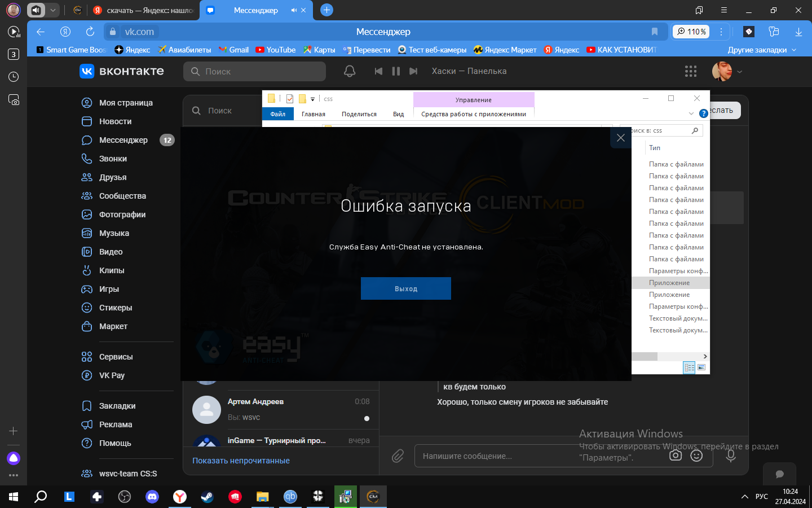Toggle browser tab sound mute icon
The width and height of the screenshot is (812, 508).
[294, 10]
